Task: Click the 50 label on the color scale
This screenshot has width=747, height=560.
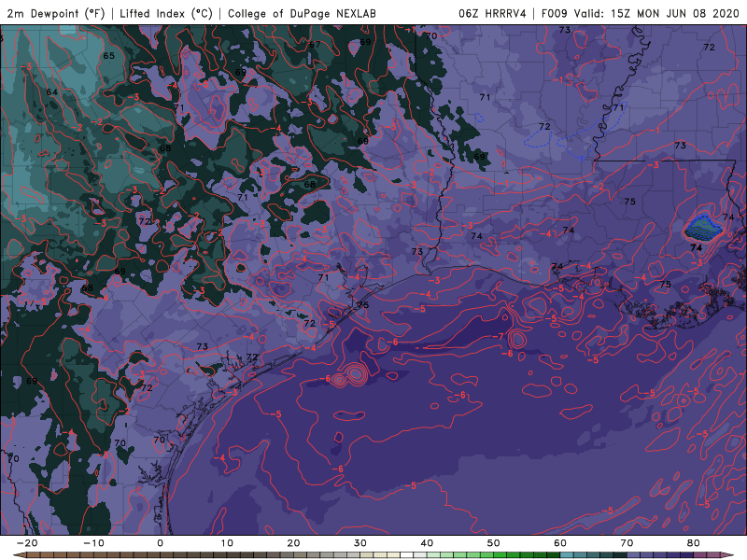Action: (x=494, y=543)
